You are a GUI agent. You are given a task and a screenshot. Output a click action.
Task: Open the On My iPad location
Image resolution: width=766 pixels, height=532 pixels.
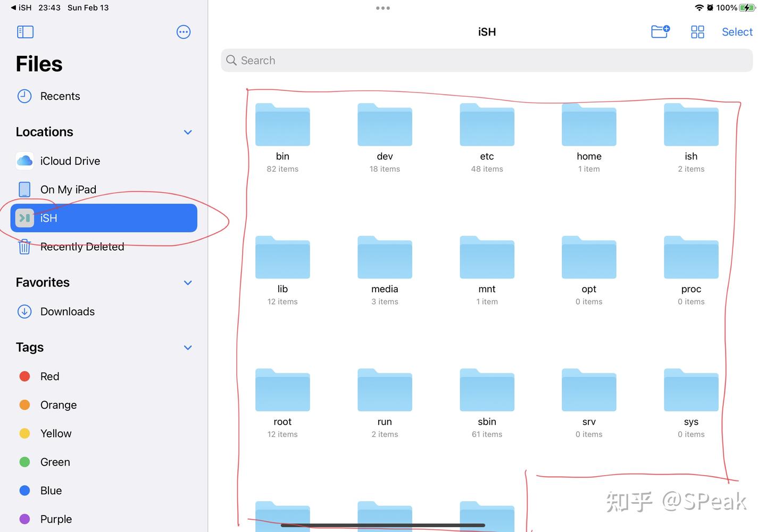[68, 189]
